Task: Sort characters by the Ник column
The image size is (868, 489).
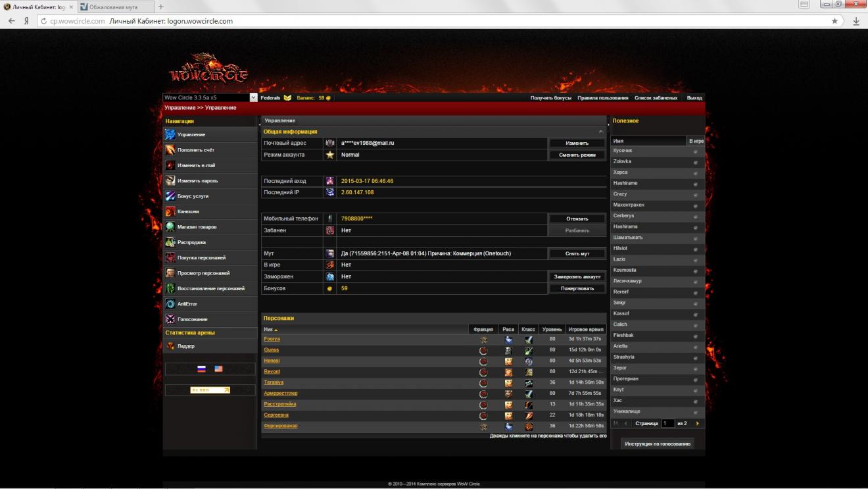Action: coord(270,329)
